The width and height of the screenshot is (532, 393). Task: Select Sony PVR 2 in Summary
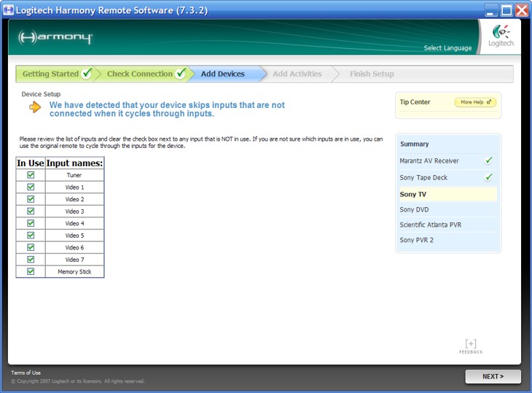click(x=416, y=240)
